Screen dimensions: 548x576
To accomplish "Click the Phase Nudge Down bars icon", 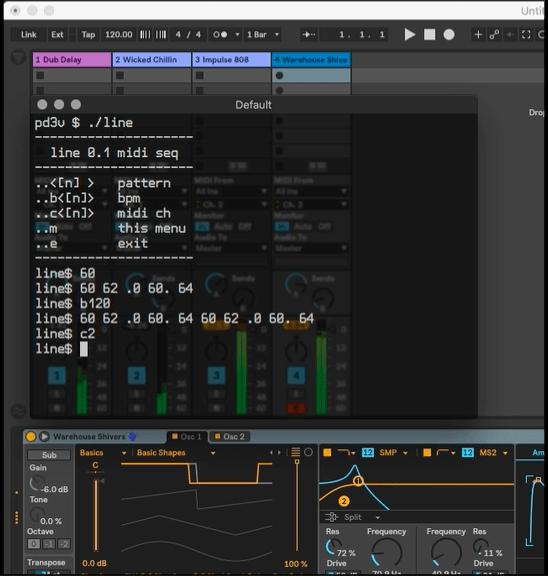I will pos(145,35).
